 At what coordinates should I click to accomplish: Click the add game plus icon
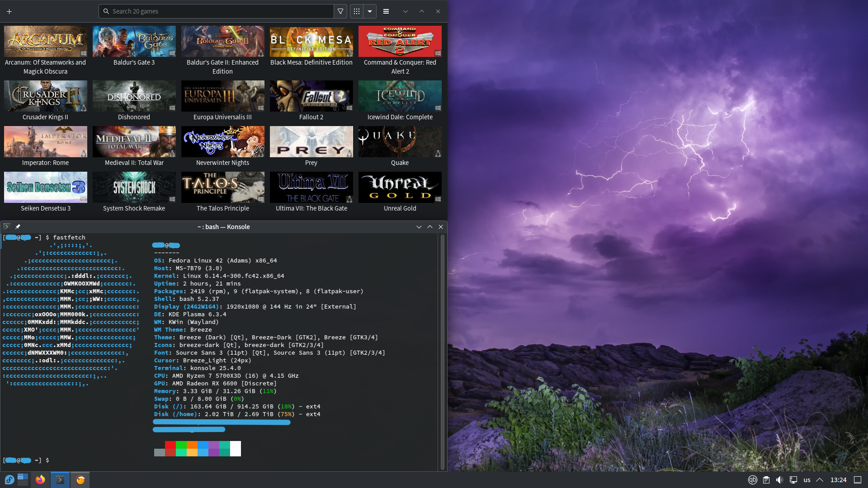9,11
